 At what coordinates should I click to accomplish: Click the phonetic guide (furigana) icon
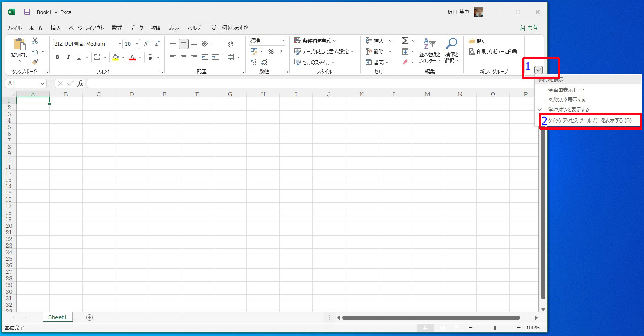coord(150,57)
